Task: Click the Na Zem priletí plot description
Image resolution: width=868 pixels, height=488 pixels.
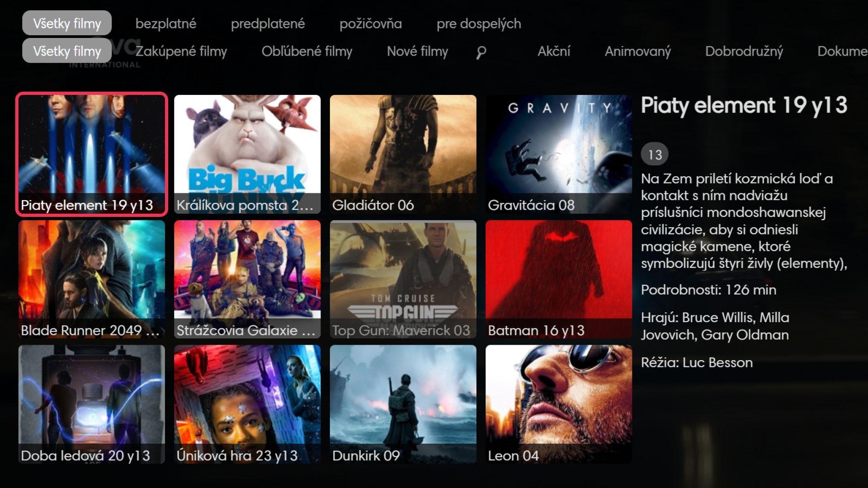Action: coord(744,221)
